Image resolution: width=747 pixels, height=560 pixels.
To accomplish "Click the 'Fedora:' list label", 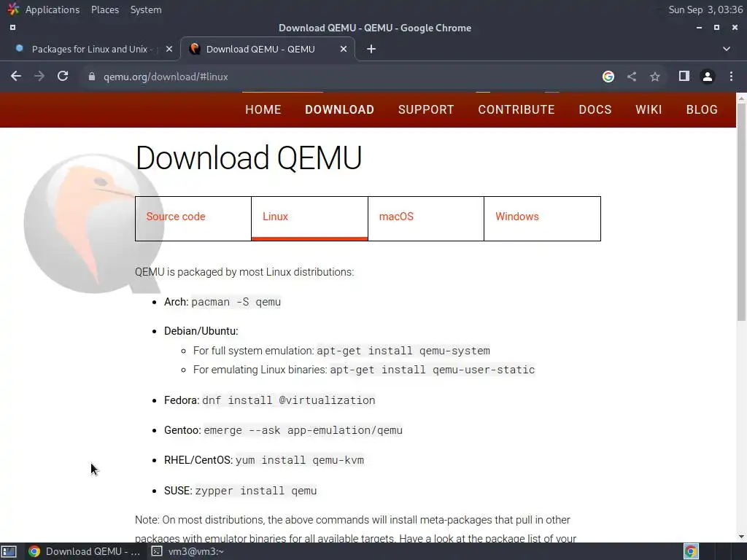I will point(182,400).
